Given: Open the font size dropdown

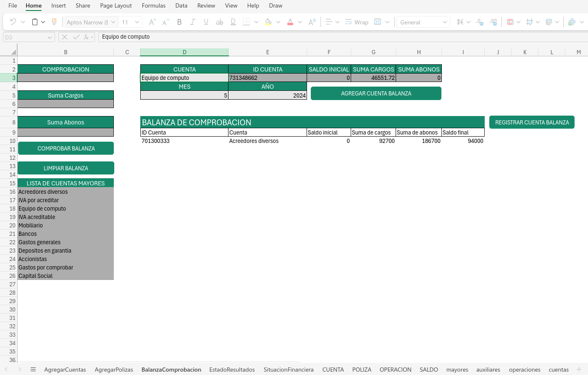Looking at the screenshot, I should click(137, 22).
